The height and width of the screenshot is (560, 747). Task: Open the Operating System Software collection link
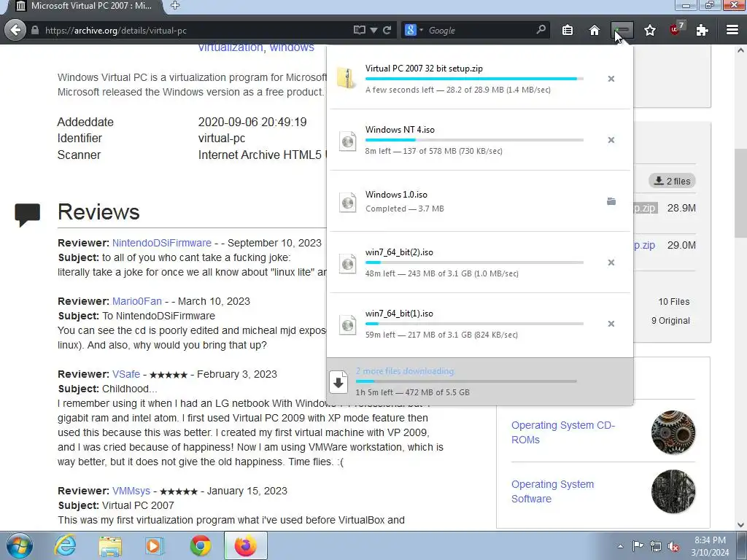pos(553,491)
